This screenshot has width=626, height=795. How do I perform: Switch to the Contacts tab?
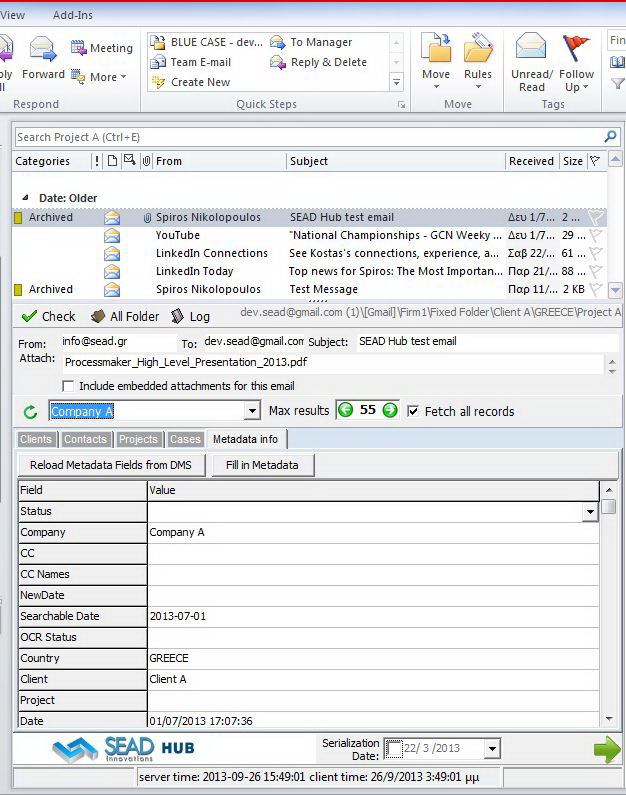coord(85,439)
